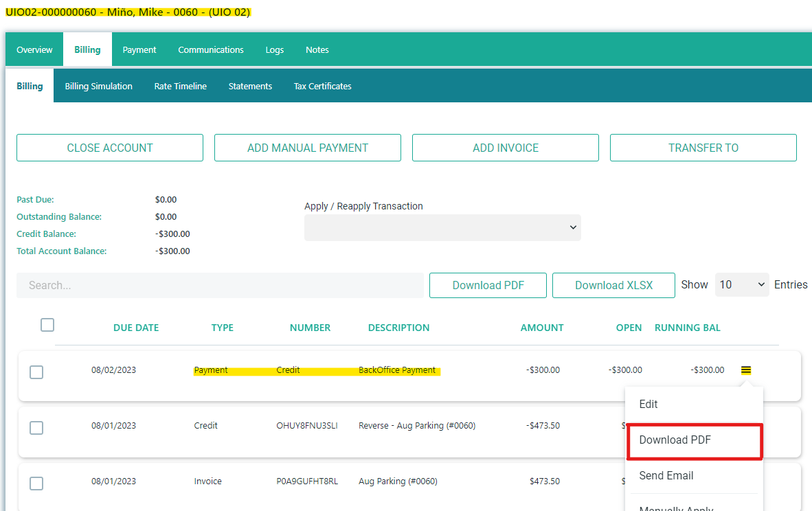Screen dimensions: 812x511
Task: Sort by the DUE DATE column header
Action: click(136, 328)
